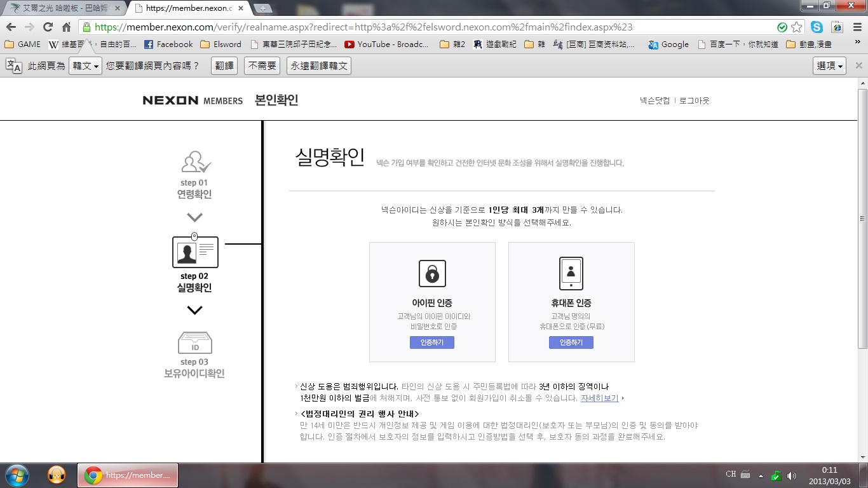Open the source language 韓文 dropdown
Viewport: 868px width, 488px height.
[x=85, y=65]
